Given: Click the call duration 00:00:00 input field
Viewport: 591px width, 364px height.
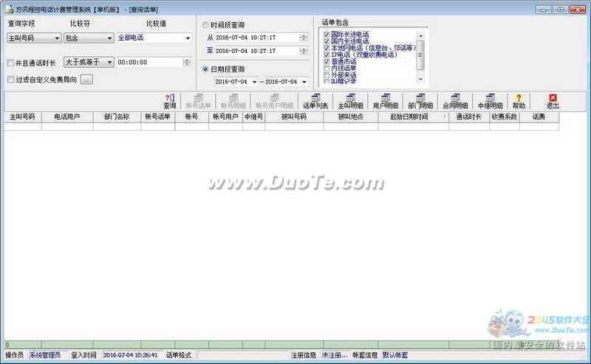Looking at the screenshot, I should tap(151, 63).
